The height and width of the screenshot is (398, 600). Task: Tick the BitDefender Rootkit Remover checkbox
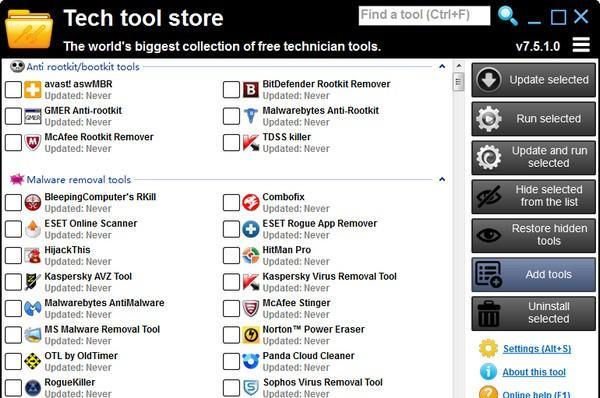click(232, 90)
